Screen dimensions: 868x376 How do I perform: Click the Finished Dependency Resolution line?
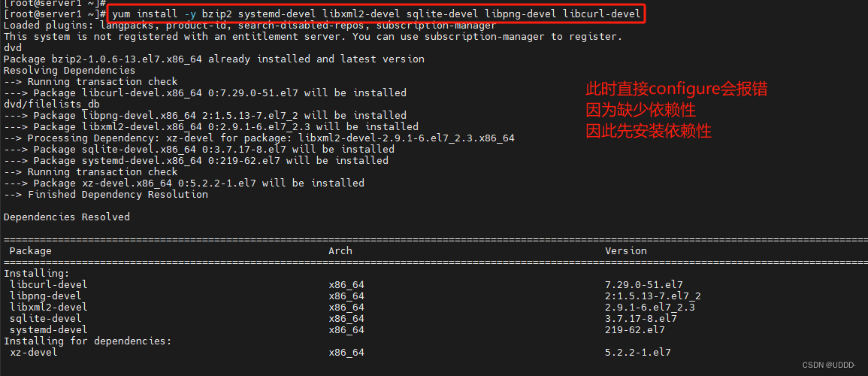point(106,194)
